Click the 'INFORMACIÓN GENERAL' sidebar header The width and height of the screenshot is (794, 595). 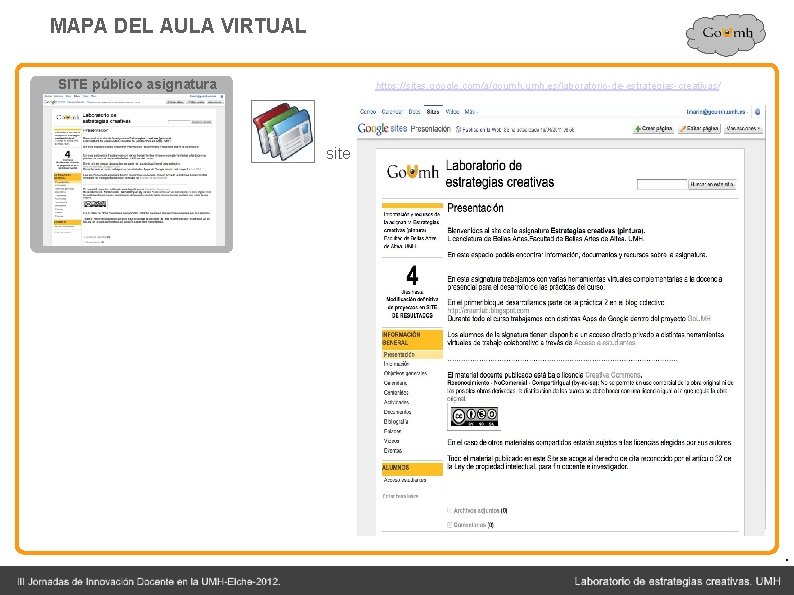(x=412, y=339)
